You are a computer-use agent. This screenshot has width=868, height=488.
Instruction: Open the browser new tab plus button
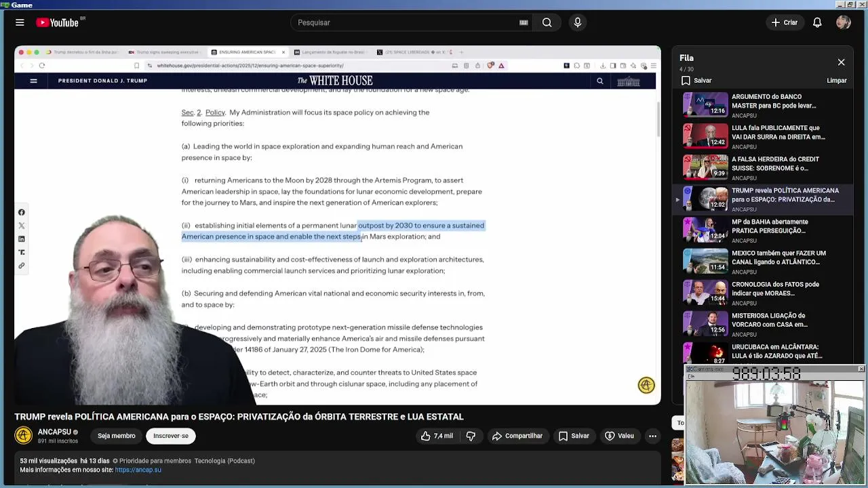[x=462, y=52]
